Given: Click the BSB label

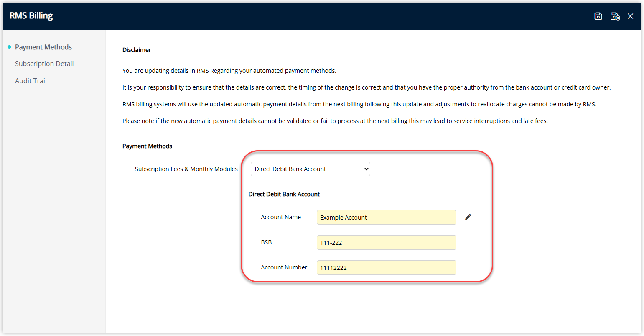Looking at the screenshot, I should coord(266,242).
